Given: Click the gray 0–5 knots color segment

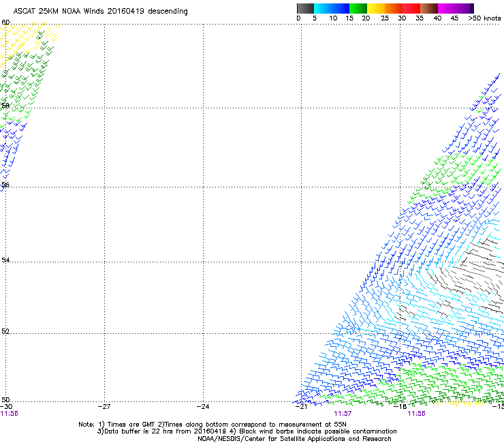Looking at the screenshot, I should (x=305, y=8).
